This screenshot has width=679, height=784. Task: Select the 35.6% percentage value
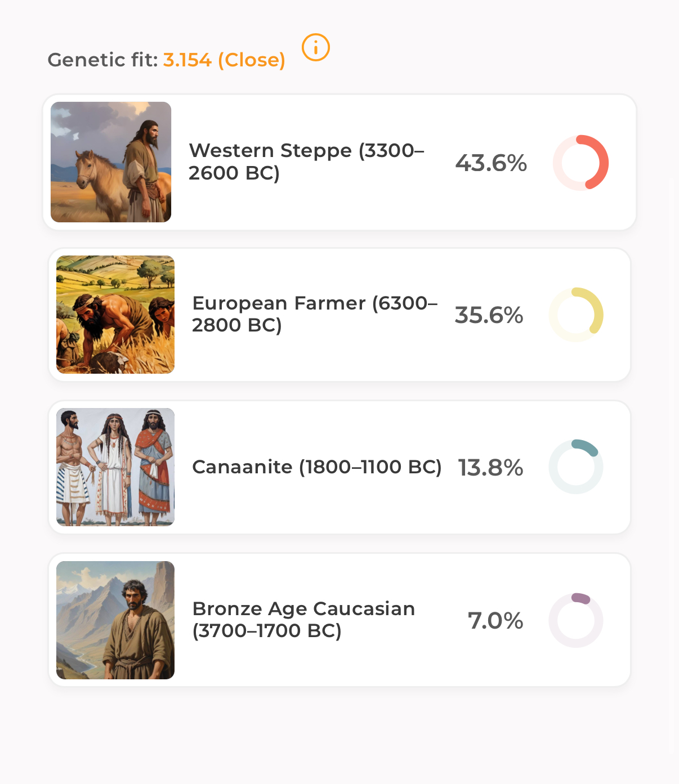coord(489,315)
